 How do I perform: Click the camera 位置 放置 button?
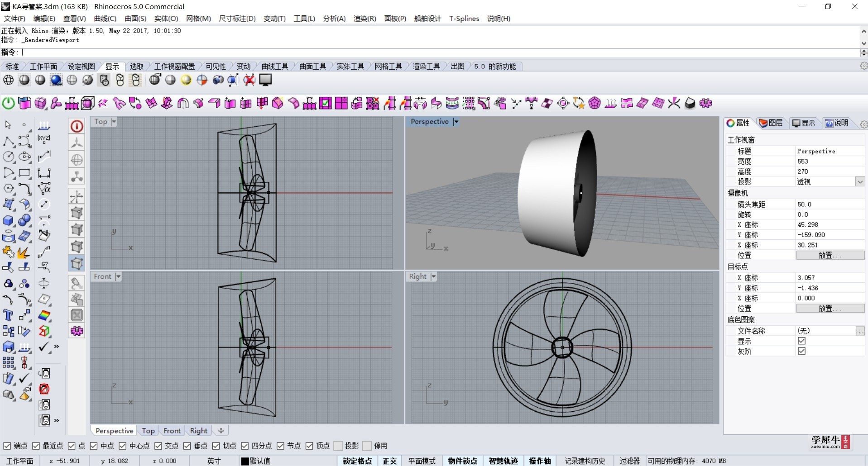[x=830, y=255]
